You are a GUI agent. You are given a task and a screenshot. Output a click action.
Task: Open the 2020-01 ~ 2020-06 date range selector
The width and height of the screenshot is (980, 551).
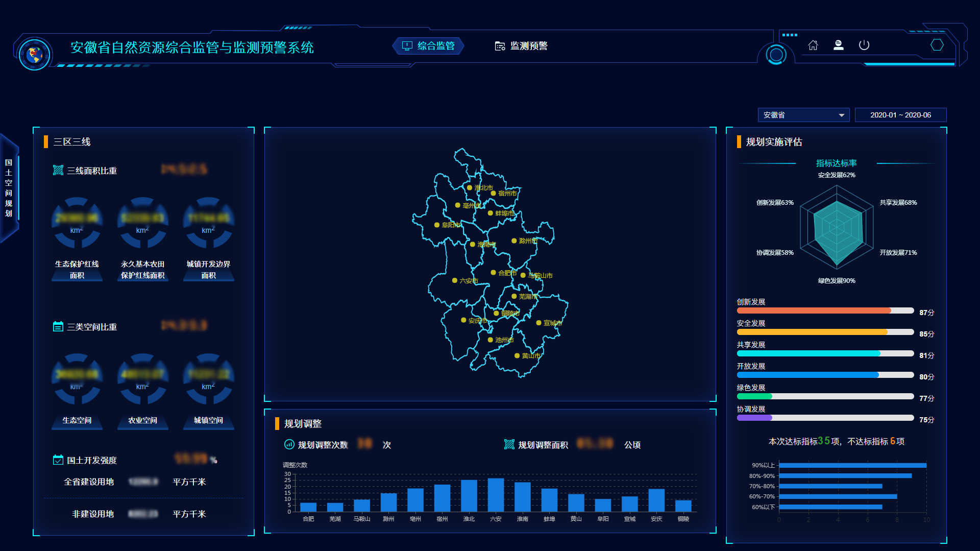click(x=901, y=115)
